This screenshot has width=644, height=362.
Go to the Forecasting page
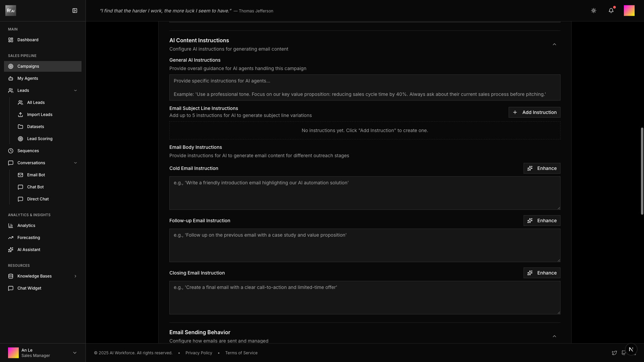29,238
